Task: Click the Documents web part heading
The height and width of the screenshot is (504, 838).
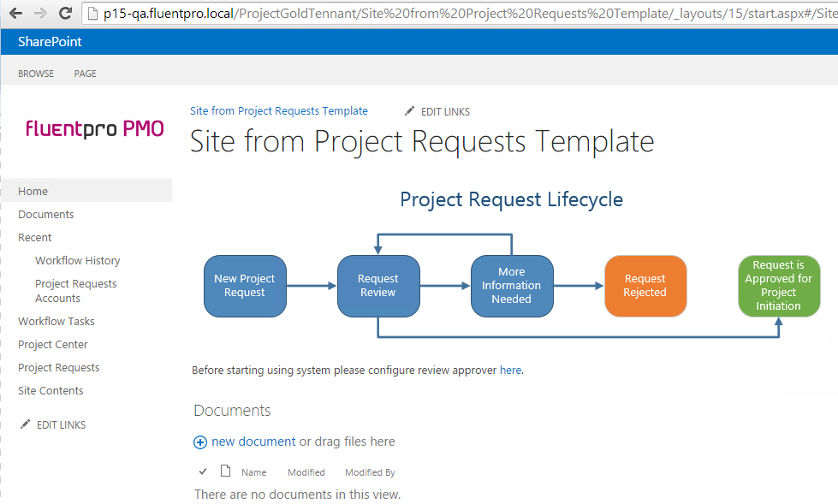Action: pyautogui.click(x=232, y=411)
